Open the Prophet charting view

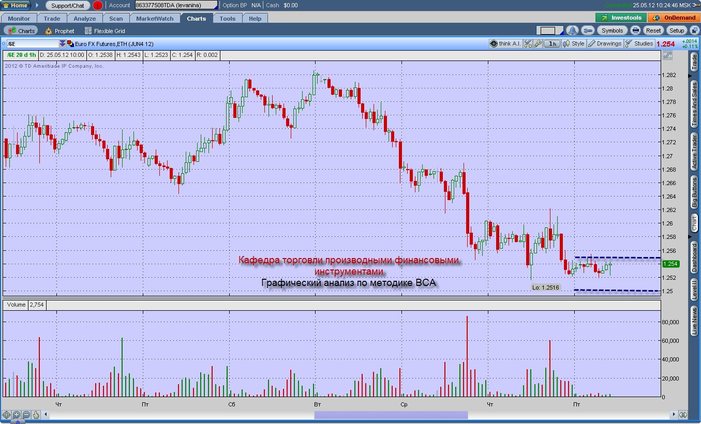(x=59, y=31)
